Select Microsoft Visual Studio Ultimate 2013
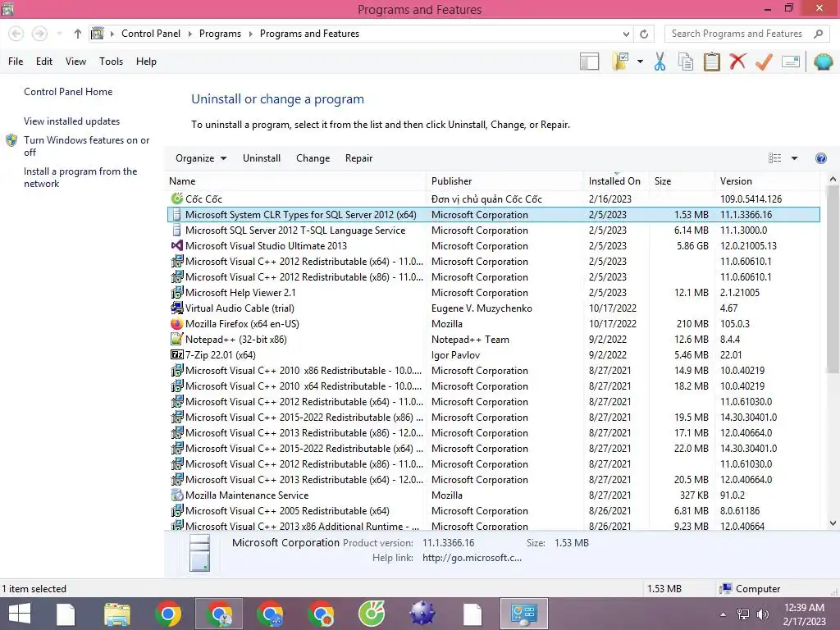The height and width of the screenshot is (630, 840). click(493, 246)
